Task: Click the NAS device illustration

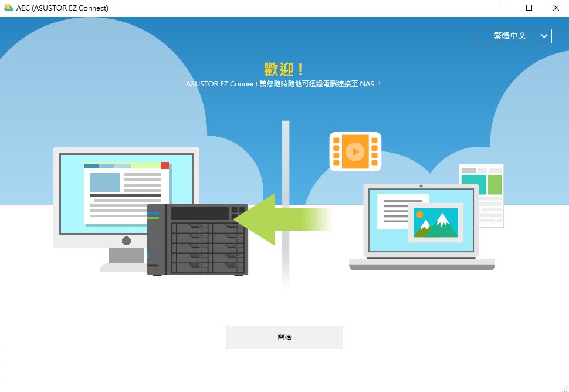Action: 198,239
